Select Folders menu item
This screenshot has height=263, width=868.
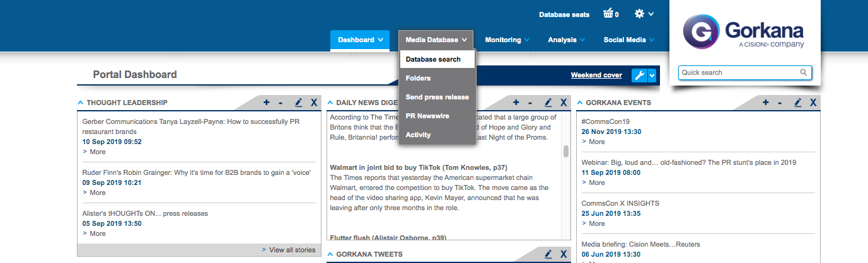click(437, 78)
